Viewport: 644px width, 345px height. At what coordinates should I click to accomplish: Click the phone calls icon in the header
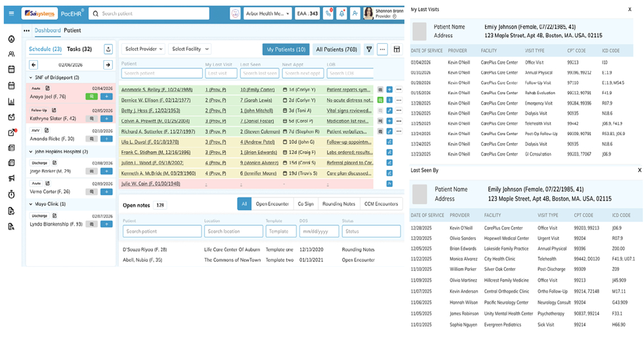coord(328,13)
